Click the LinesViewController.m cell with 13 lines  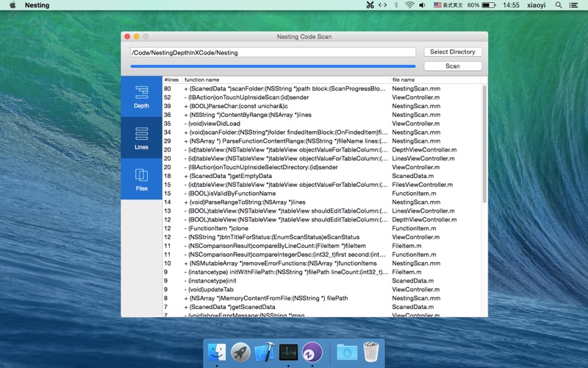point(423,210)
